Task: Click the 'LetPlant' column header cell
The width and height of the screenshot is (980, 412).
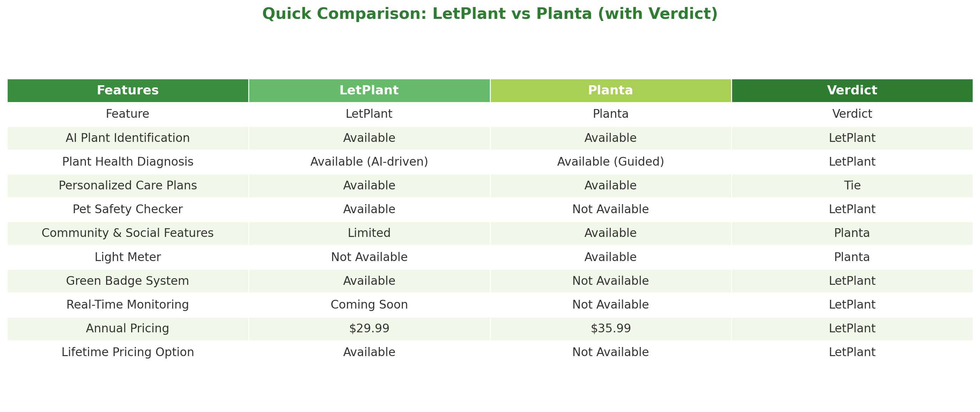Action: pyautogui.click(x=369, y=91)
